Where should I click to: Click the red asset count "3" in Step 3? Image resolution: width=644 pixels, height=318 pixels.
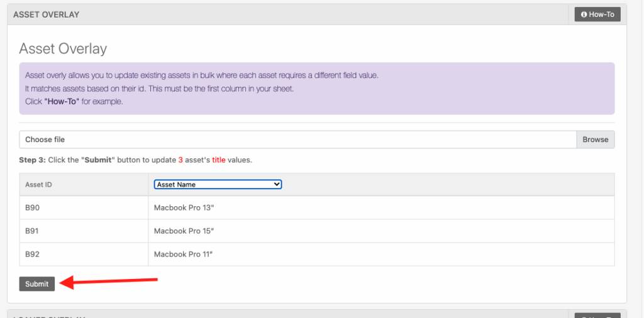[180, 160]
